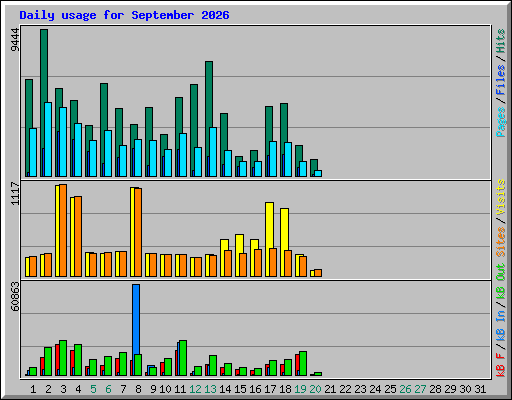Click the "Files" legend label
Viewport: 512px width, 400px height.
(500, 79)
